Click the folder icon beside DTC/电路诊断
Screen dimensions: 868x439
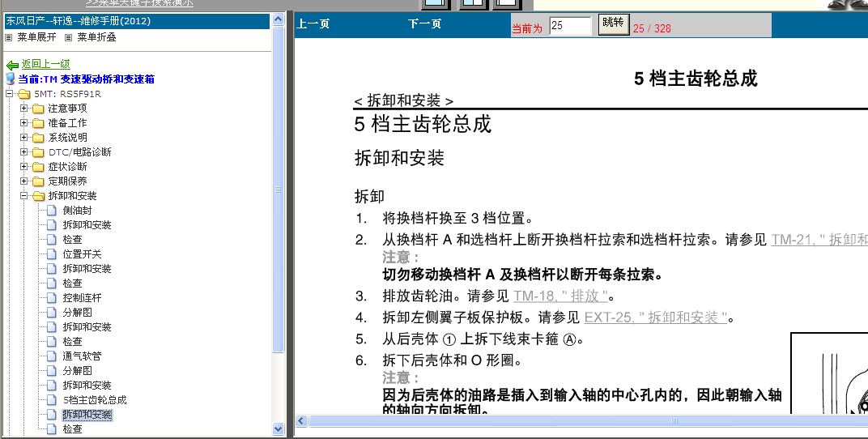point(38,152)
